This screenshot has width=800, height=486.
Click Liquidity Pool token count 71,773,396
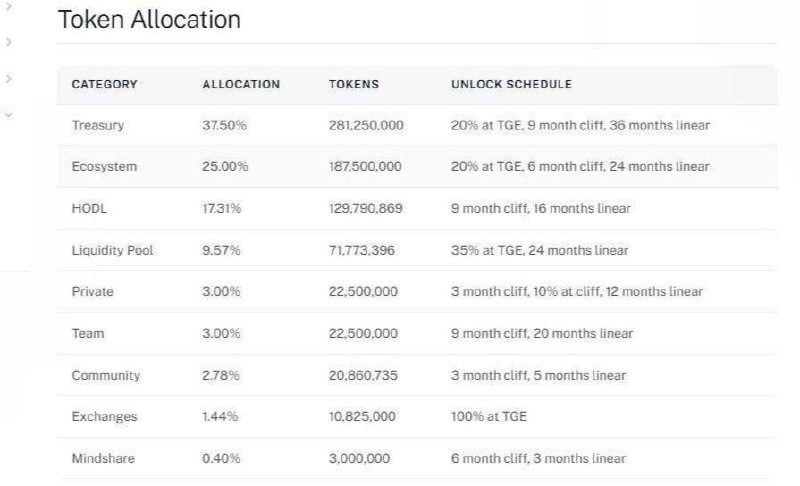click(362, 251)
